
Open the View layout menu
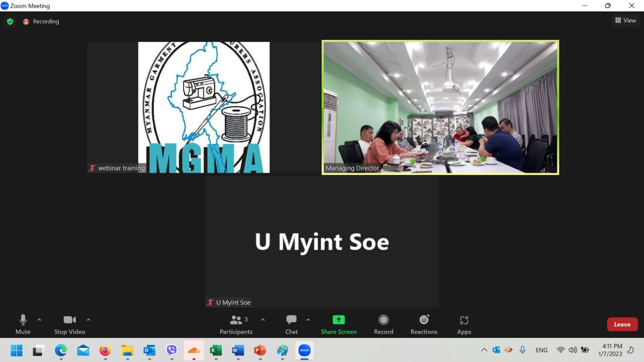pyautogui.click(x=625, y=21)
